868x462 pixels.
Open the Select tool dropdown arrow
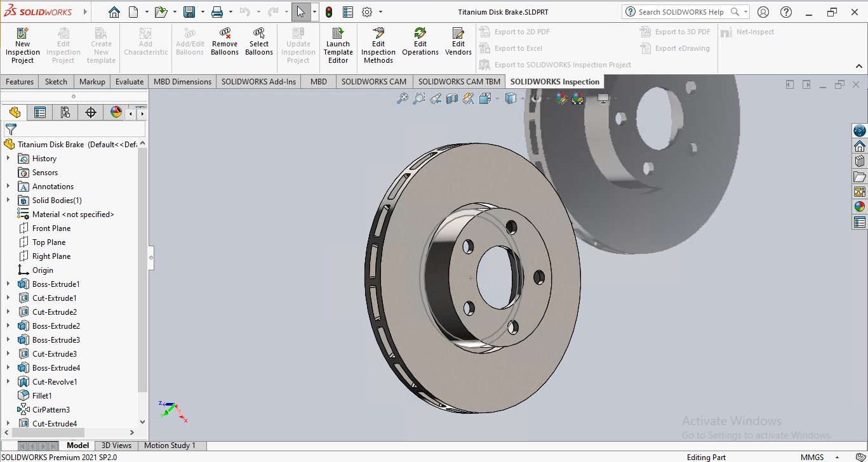(x=314, y=12)
